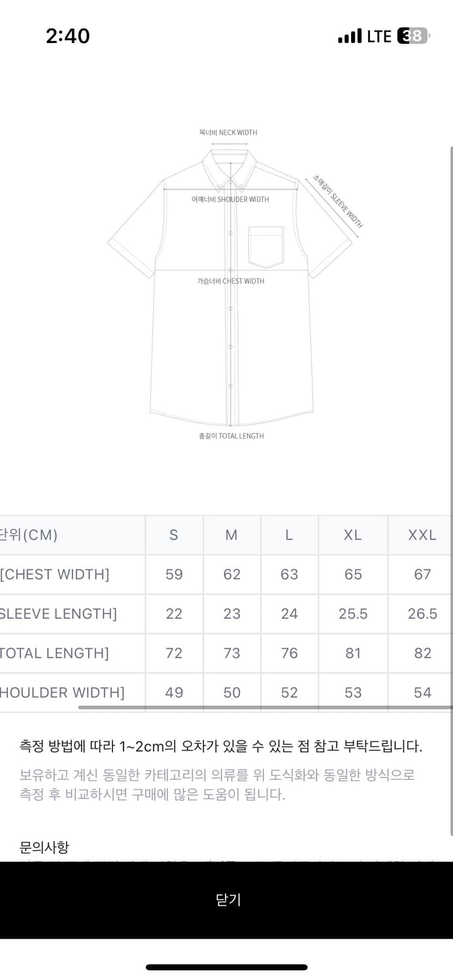
Task: Tap the horizontal scrollbar under size table
Action: click(x=265, y=708)
